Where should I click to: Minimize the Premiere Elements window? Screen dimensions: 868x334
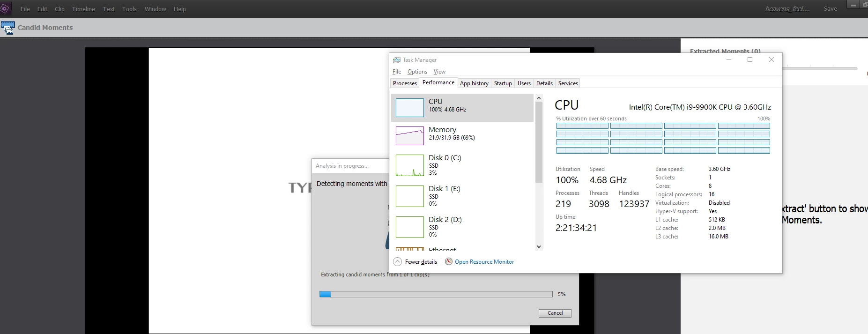(853, 5)
